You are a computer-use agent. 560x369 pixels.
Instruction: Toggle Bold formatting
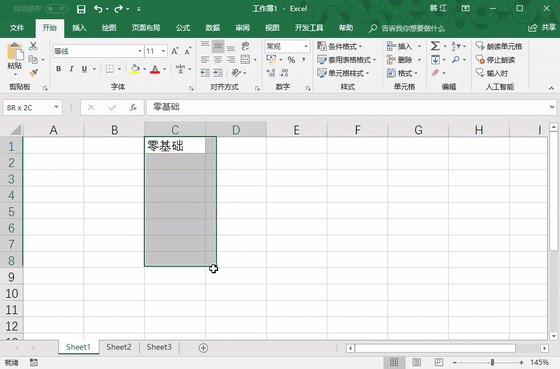pyautogui.click(x=59, y=69)
